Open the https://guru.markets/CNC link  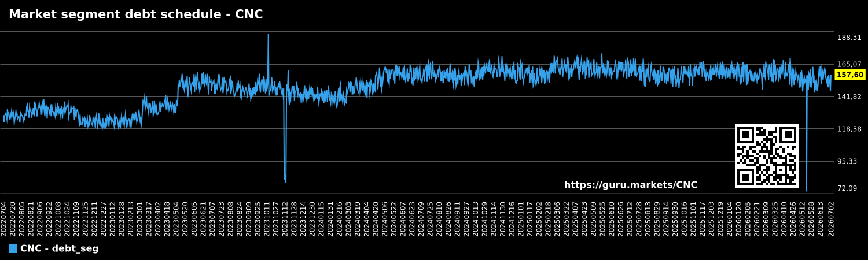630,185
